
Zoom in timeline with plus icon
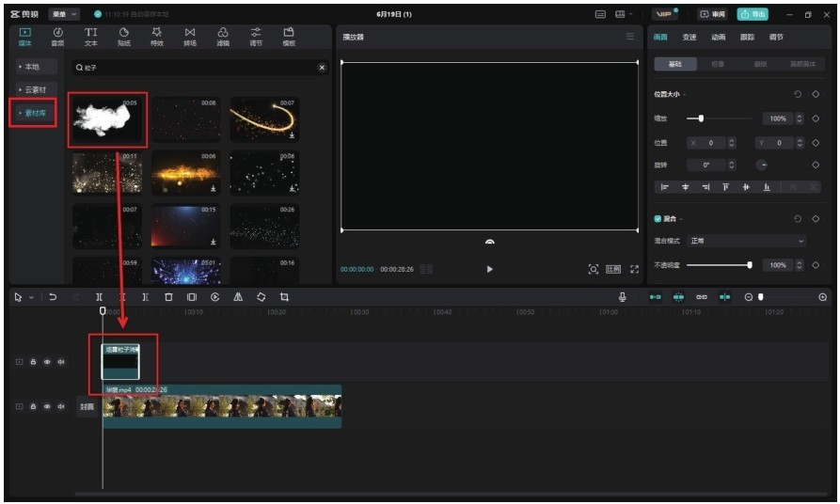click(x=823, y=297)
